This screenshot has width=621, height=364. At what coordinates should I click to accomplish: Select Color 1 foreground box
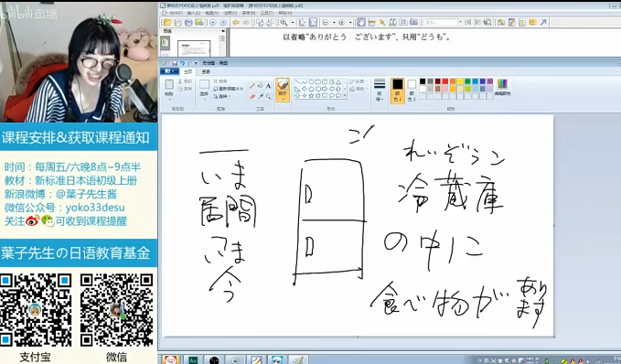point(398,91)
